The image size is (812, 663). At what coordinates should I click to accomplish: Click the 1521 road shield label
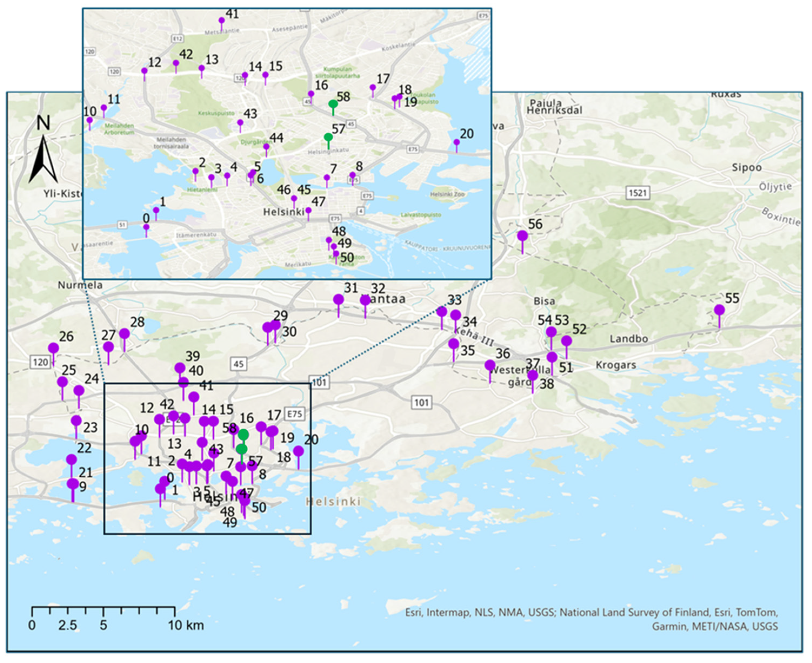(x=638, y=193)
